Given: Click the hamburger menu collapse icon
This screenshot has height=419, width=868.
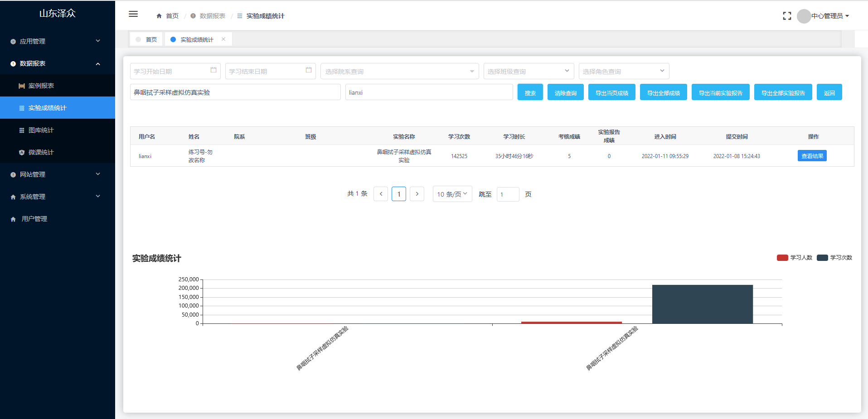Looking at the screenshot, I should point(133,14).
